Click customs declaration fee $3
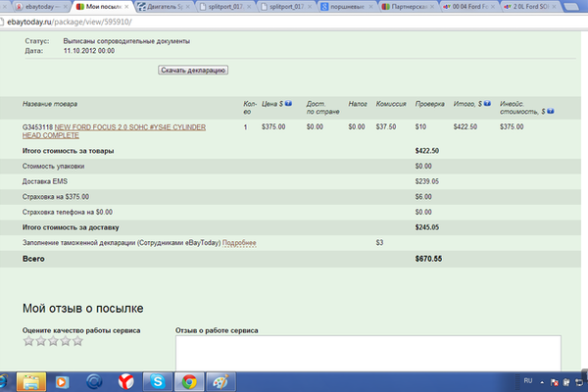The height and width of the screenshot is (392, 588). coord(379,243)
